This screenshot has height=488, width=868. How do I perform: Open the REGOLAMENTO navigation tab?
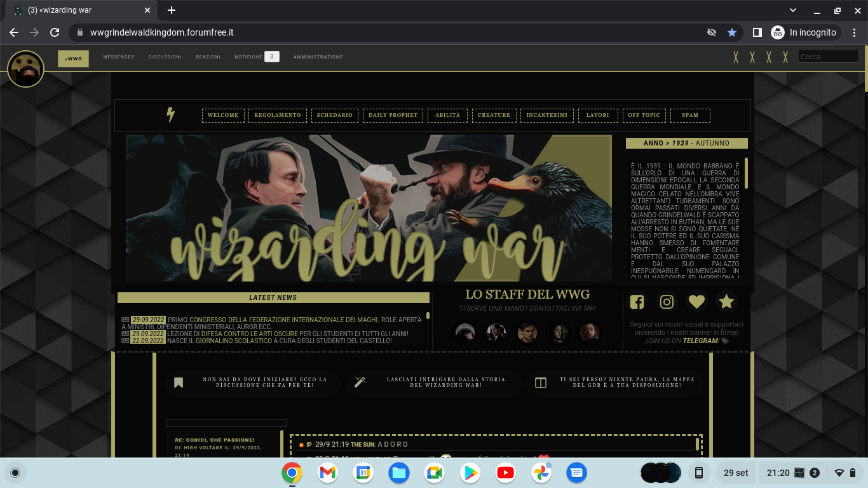(278, 115)
